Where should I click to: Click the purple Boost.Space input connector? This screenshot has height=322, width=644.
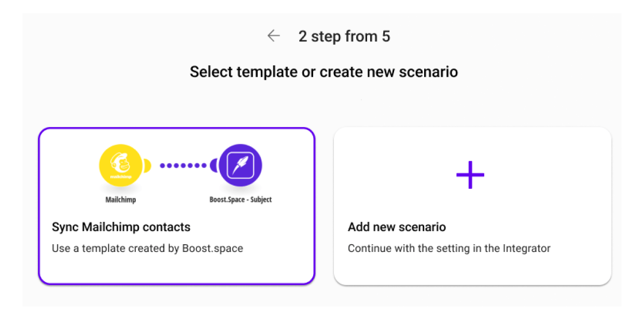coord(214,166)
